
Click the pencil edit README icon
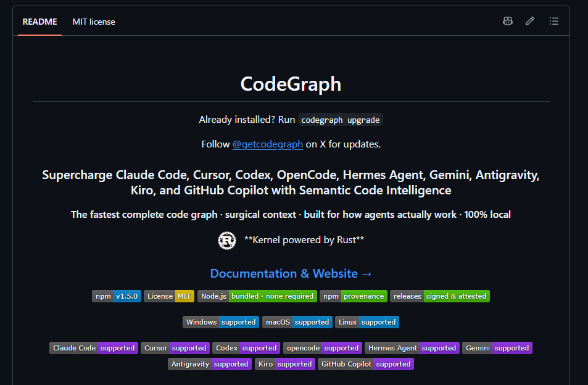click(x=530, y=22)
